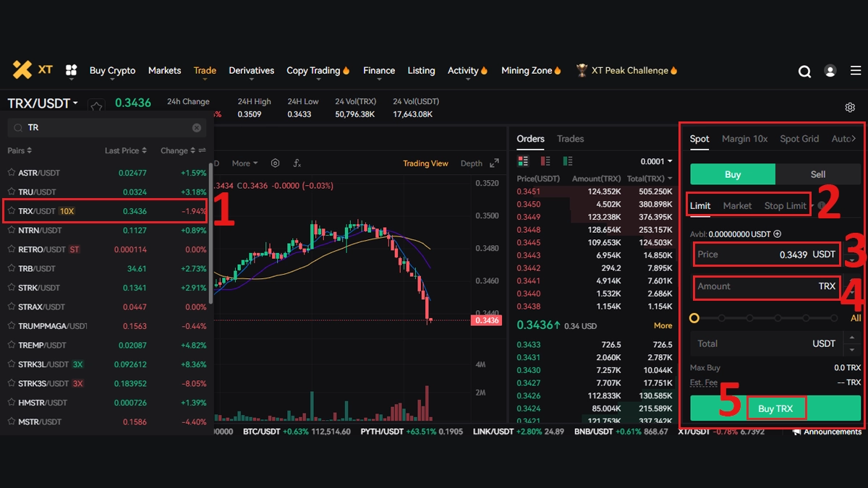Star the STRK/USDT pair
This screenshot has height=488, width=868.
12,288
